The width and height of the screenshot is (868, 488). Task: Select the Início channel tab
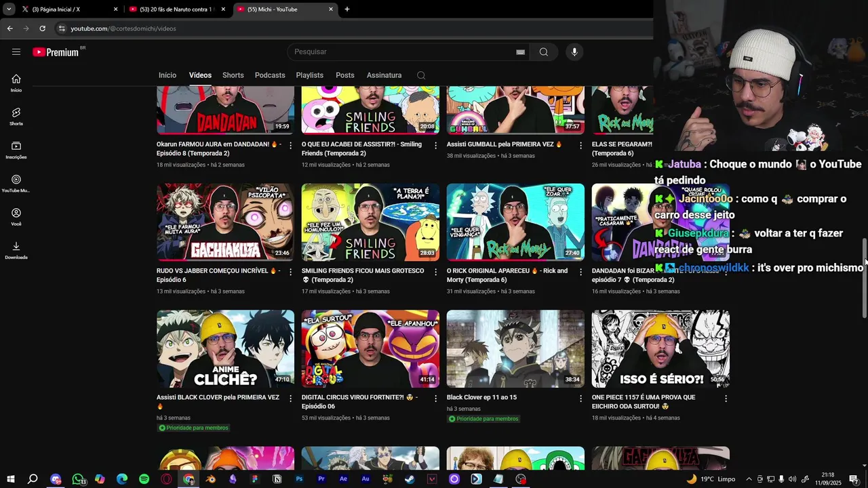click(167, 75)
